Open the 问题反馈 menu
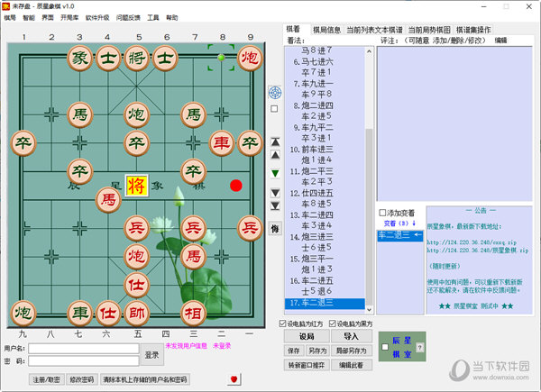 point(128,18)
